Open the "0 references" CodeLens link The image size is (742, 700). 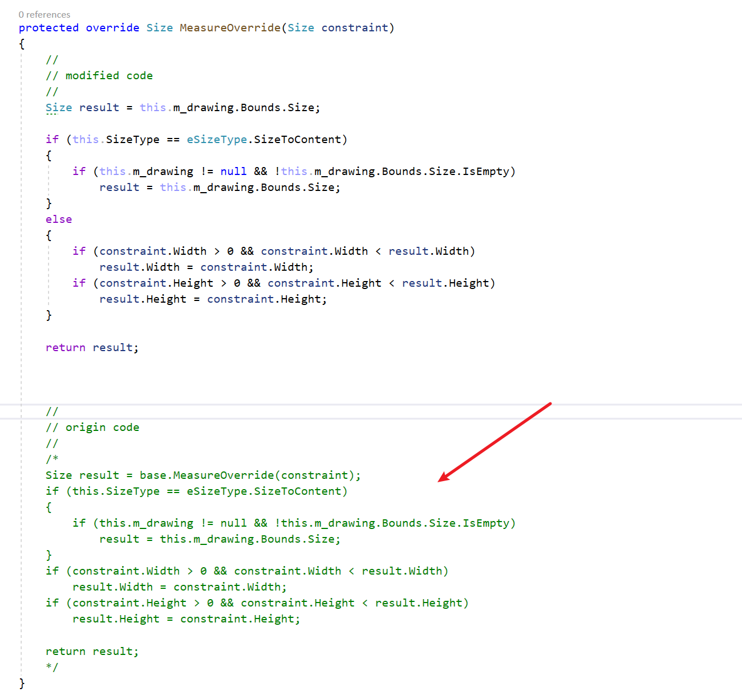(x=44, y=14)
